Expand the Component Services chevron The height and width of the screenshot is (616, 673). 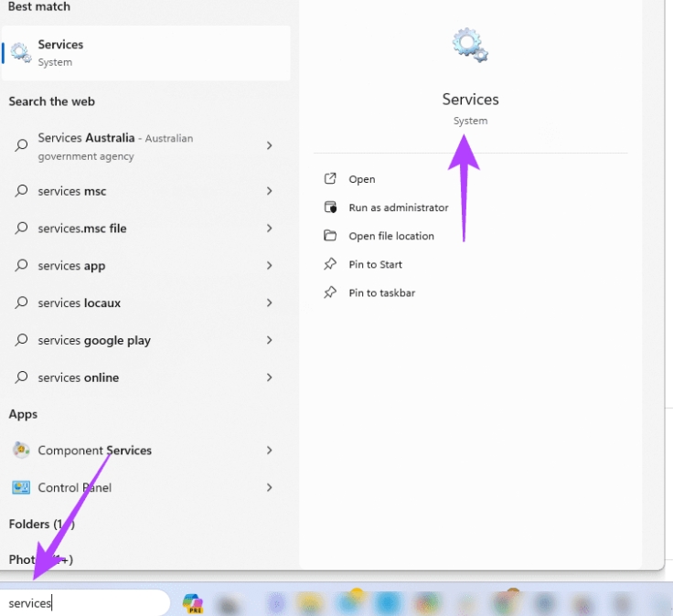click(269, 451)
